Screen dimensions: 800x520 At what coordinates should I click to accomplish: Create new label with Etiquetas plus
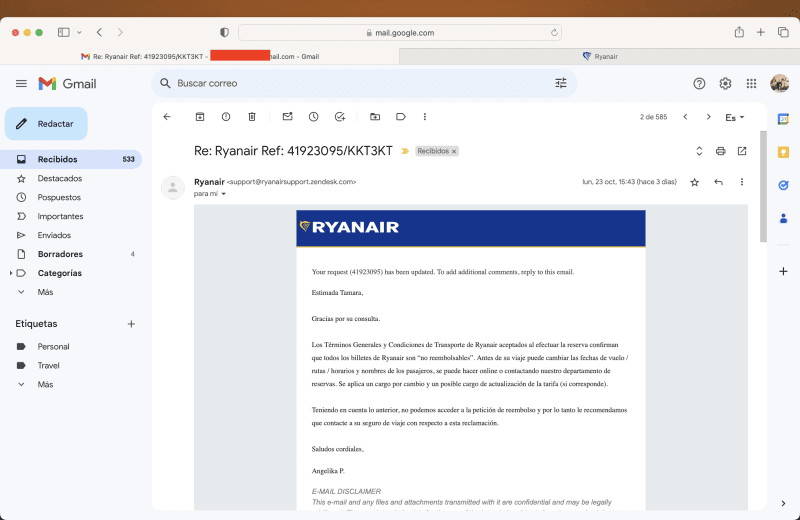131,324
